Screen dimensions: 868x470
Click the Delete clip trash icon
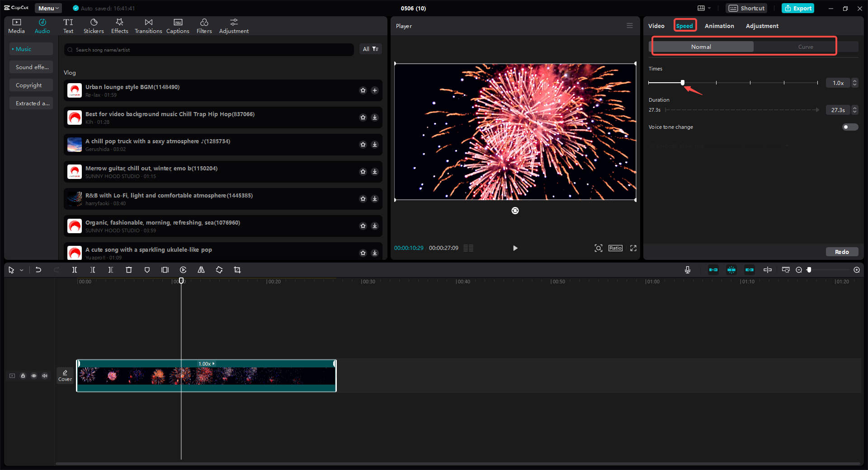[129, 270]
